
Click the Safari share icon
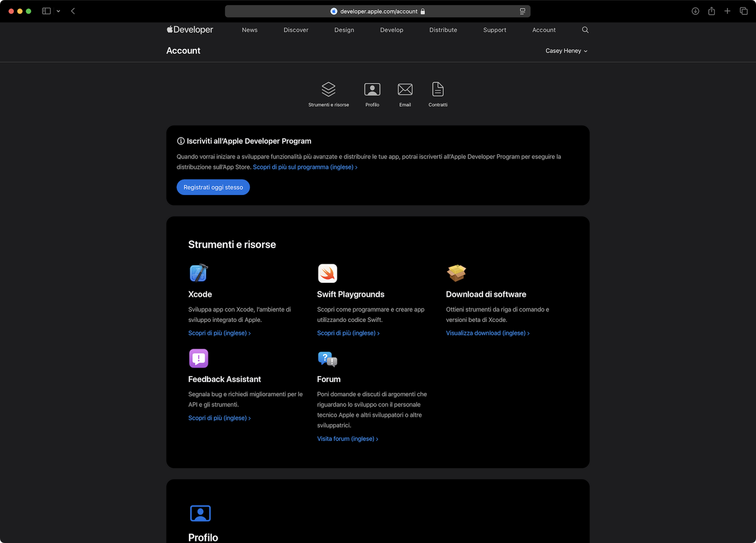(711, 11)
